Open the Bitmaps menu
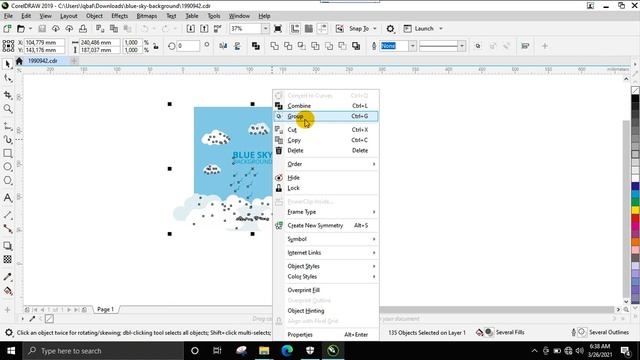This screenshot has width=640, height=360. [147, 16]
